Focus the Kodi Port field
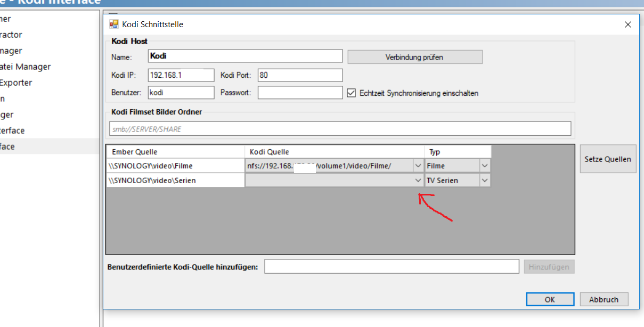Image resolution: width=644 pixels, height=327 pixels. click(300, 75)
